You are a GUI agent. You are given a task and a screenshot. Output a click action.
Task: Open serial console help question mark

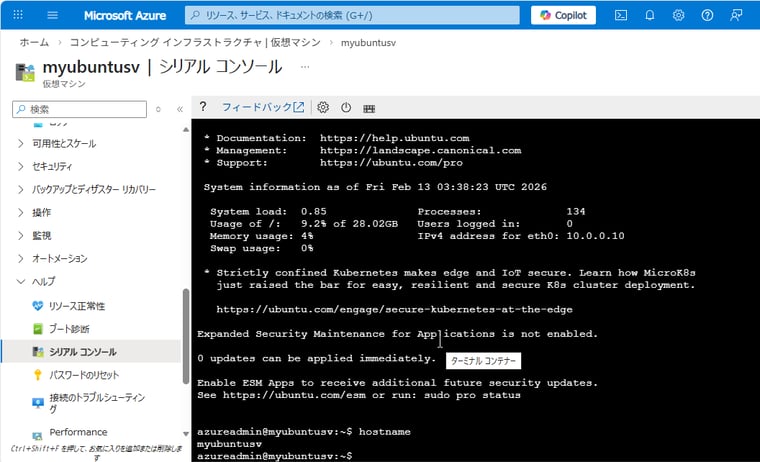(203, 107)
